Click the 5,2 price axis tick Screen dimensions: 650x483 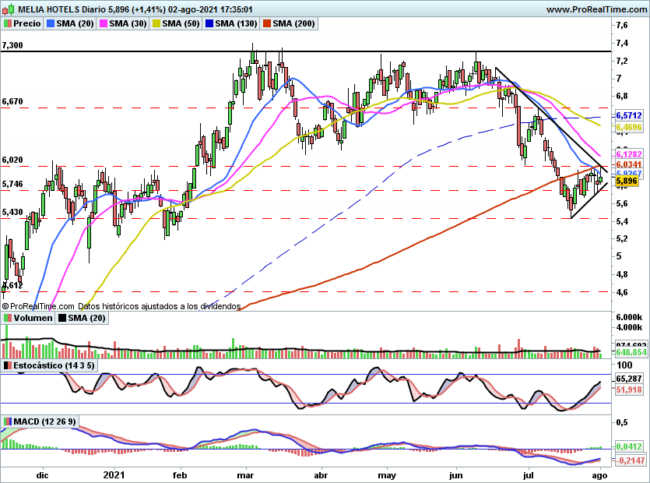[x=622, y=239]
